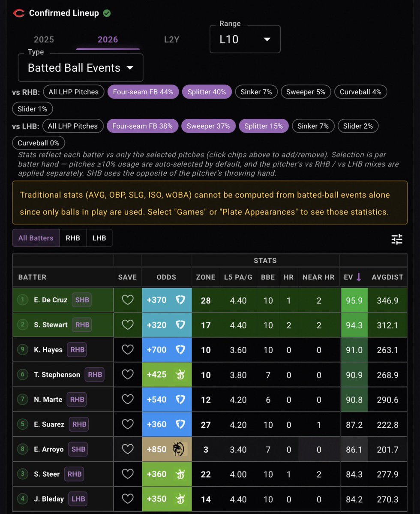Toggle vs LHB Curveball 0% chip

click(x=38, y=143)
